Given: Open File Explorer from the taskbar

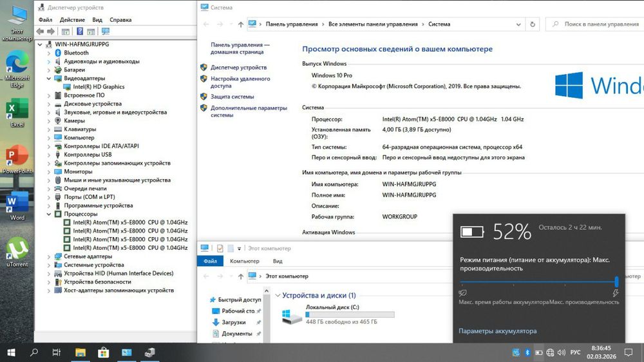Looking at the screenshot, I should [80, 352].
